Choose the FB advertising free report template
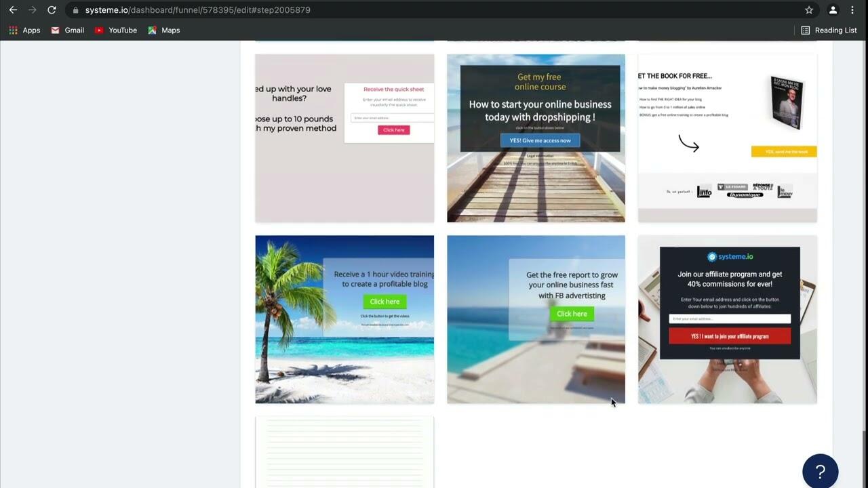Viewport: 868px width, 488px height. 536,319
